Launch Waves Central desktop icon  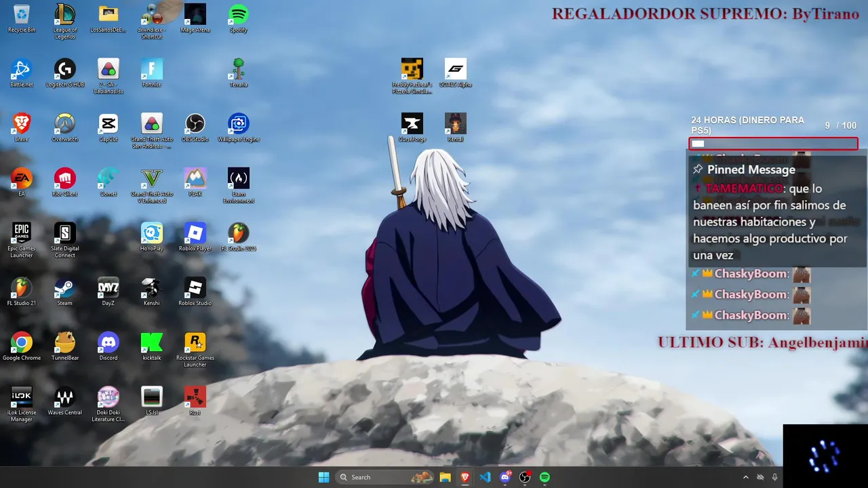[x=65, y=401]
